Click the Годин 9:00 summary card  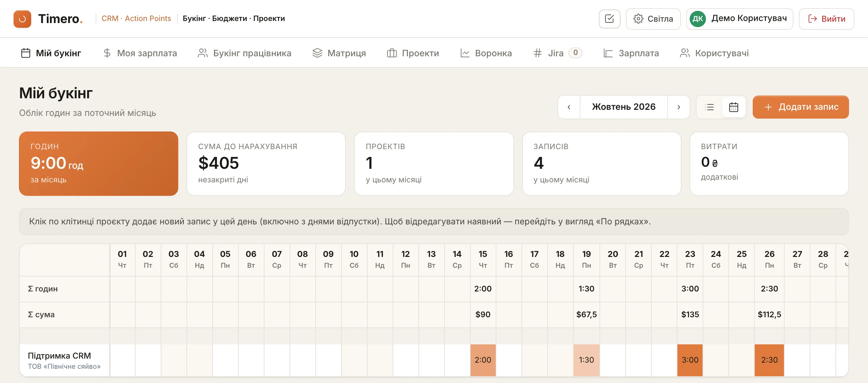click(x=99, y=164)
